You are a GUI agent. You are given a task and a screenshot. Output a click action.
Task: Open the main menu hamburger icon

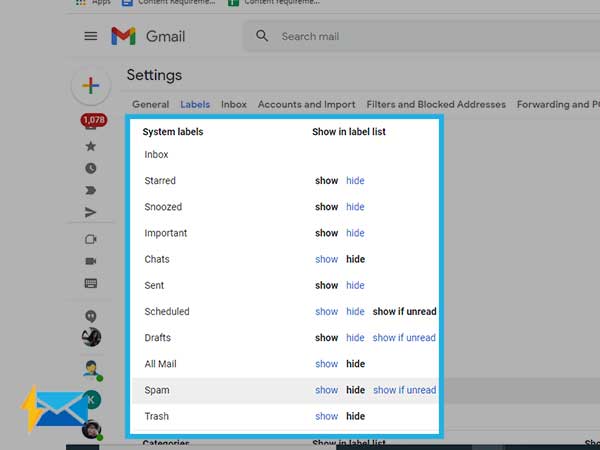click(x=91, y=36)
